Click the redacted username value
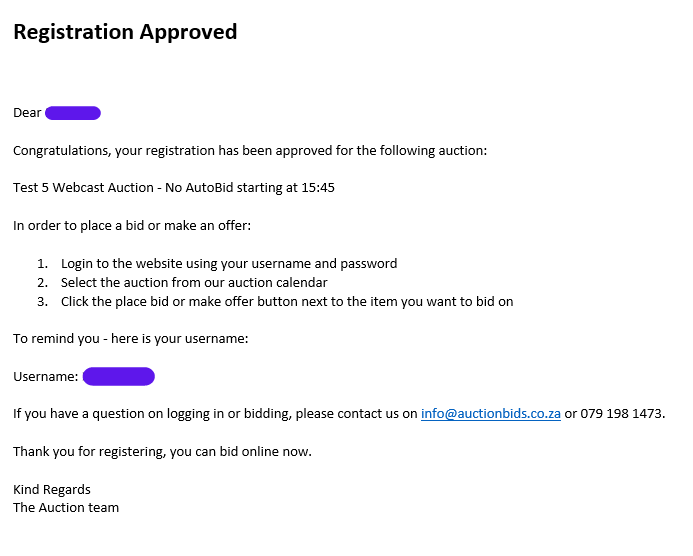693x556 pixels. point(118,377)
